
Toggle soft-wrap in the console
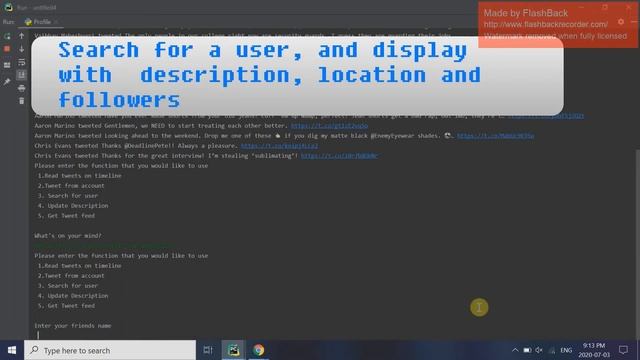22,62
